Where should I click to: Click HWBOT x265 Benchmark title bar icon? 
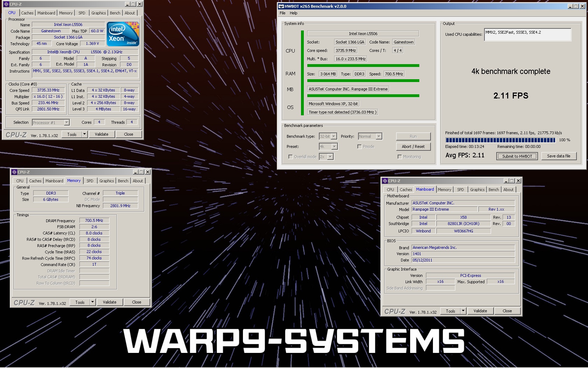coord(281,6)
